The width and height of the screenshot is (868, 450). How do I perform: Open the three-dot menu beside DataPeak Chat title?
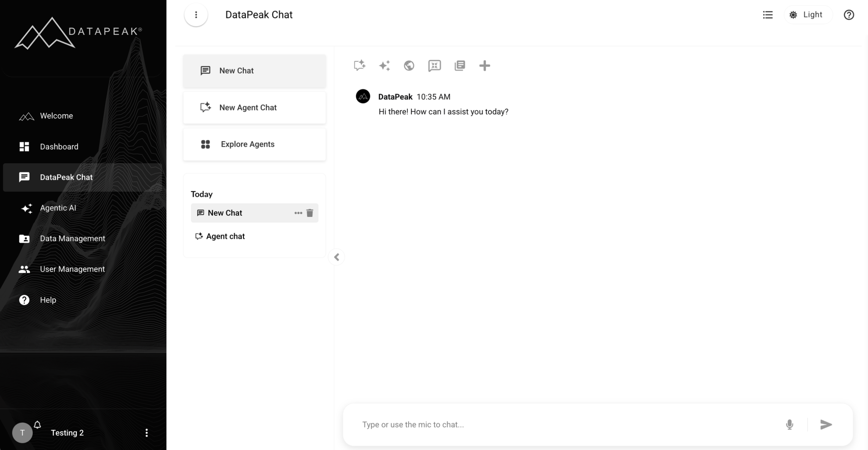(196, 15)
